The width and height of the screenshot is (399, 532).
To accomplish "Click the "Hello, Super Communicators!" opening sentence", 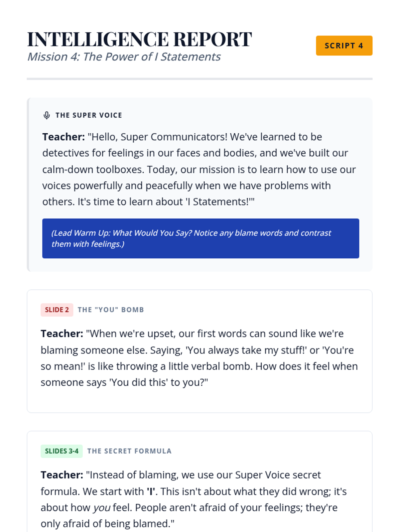I will pyautogui.click(x=158, y=137).
